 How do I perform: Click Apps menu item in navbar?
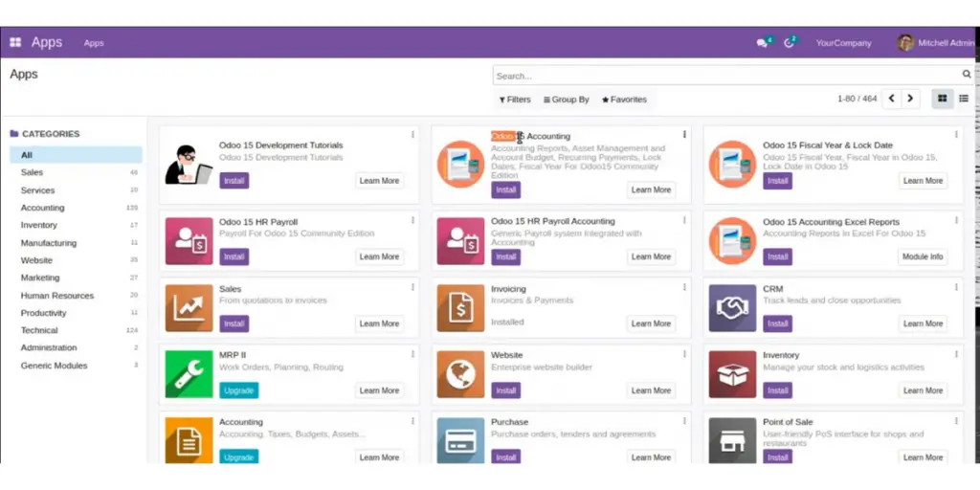click(94, 43)
